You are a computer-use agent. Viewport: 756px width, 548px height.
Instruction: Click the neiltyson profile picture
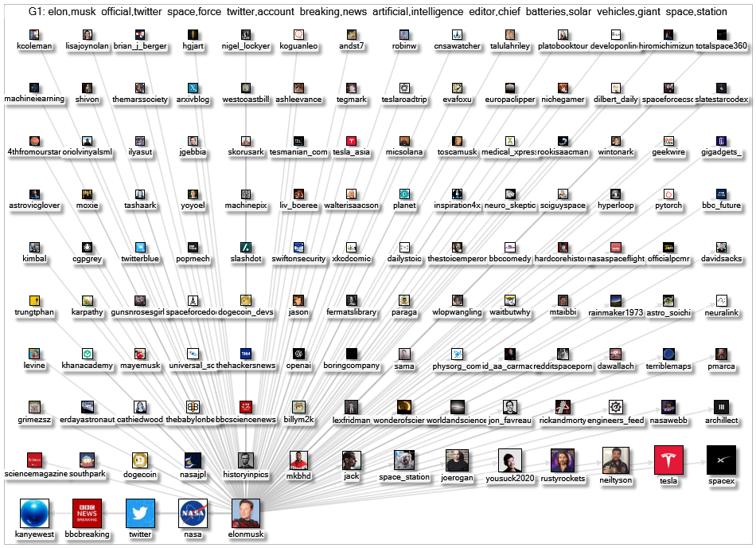click(615, 460)
